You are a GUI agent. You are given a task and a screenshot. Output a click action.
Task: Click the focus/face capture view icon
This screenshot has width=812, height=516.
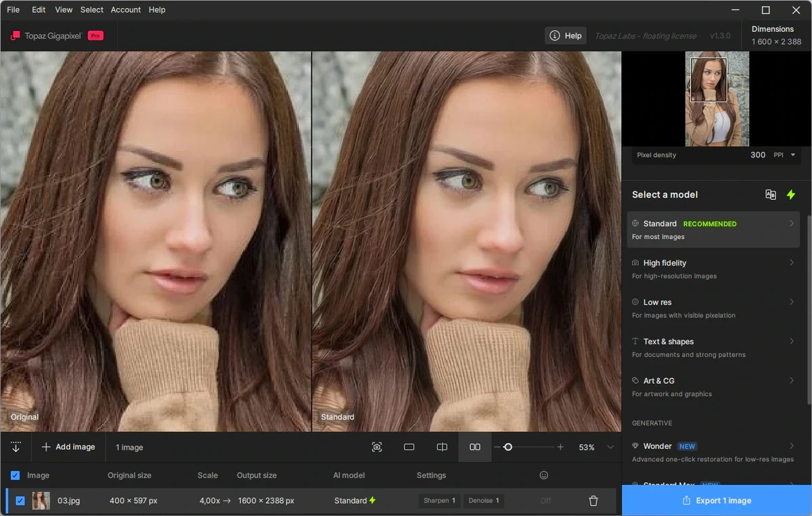(x=377, y=447)
